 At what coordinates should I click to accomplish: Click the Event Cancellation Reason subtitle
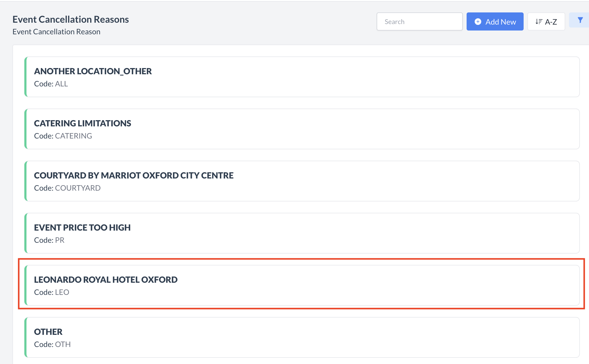tap(56, 32)
